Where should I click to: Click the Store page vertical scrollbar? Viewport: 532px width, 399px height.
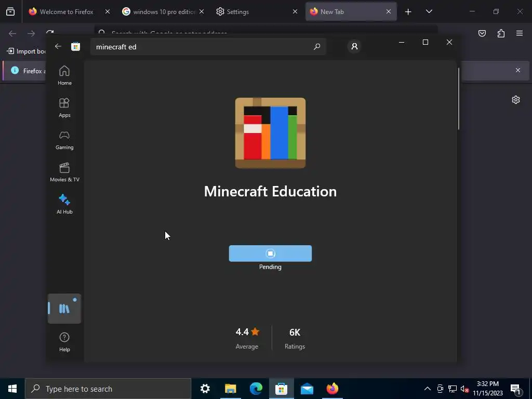(459, 99)
